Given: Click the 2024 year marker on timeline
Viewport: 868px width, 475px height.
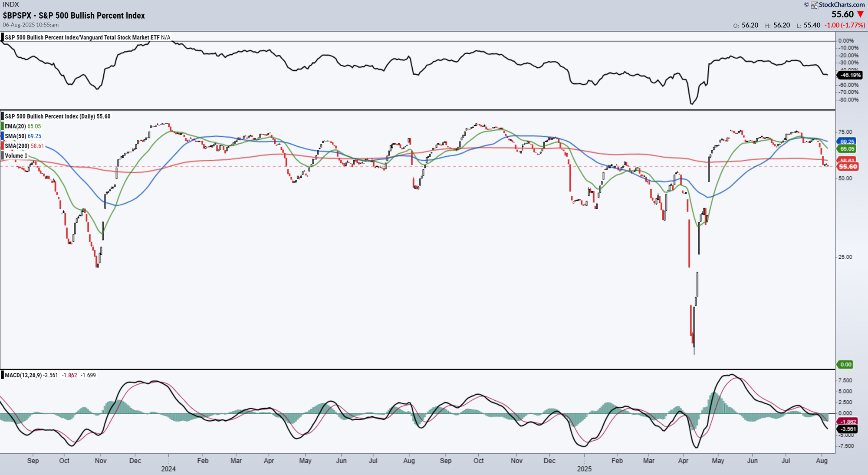Looking at the screenshot, I should (x=168, y=469).
